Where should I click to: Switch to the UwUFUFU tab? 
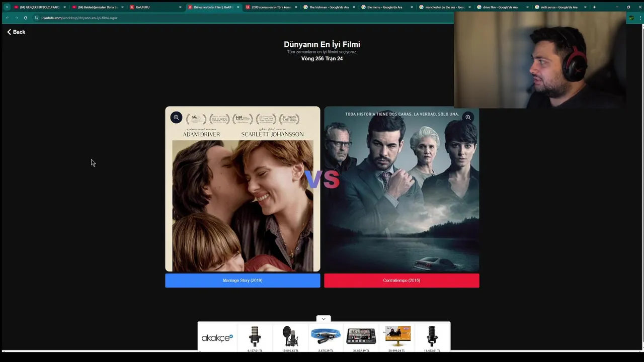click(x=155, y=7)
